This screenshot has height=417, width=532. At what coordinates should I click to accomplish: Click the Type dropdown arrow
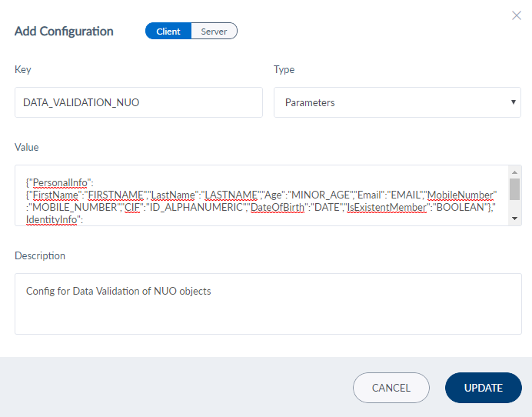point(513,102)
